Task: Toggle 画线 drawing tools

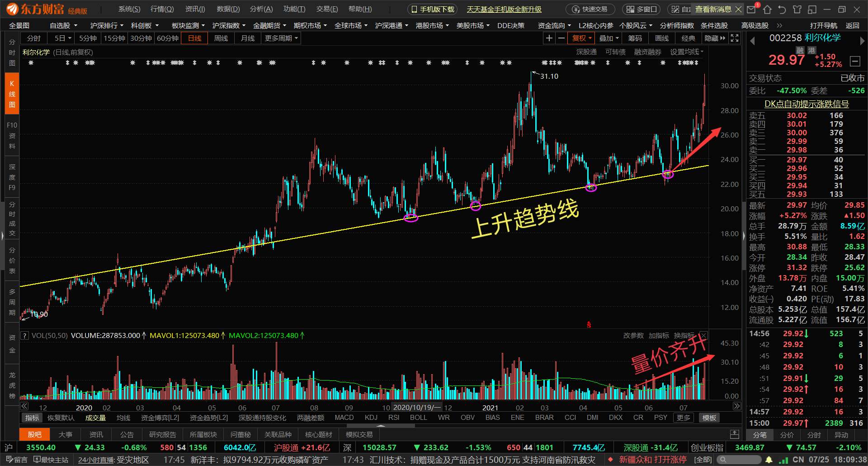Action: pos(662,38)
